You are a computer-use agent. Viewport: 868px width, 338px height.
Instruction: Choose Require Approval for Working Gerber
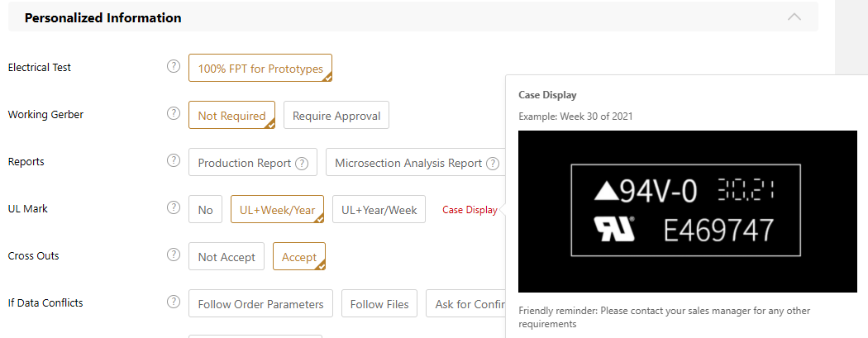[x=336, y=116]
